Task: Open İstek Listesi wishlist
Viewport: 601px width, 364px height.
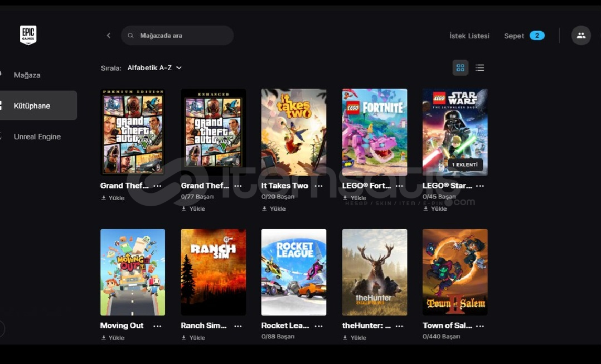Action: pos(469,36)
